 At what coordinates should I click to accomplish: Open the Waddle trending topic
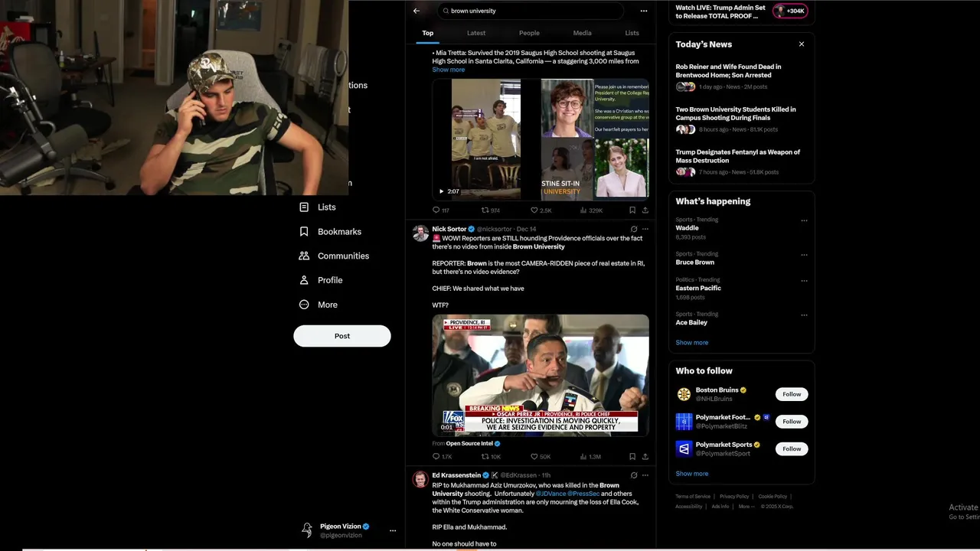pyautogui.click(x=687, y=228)
